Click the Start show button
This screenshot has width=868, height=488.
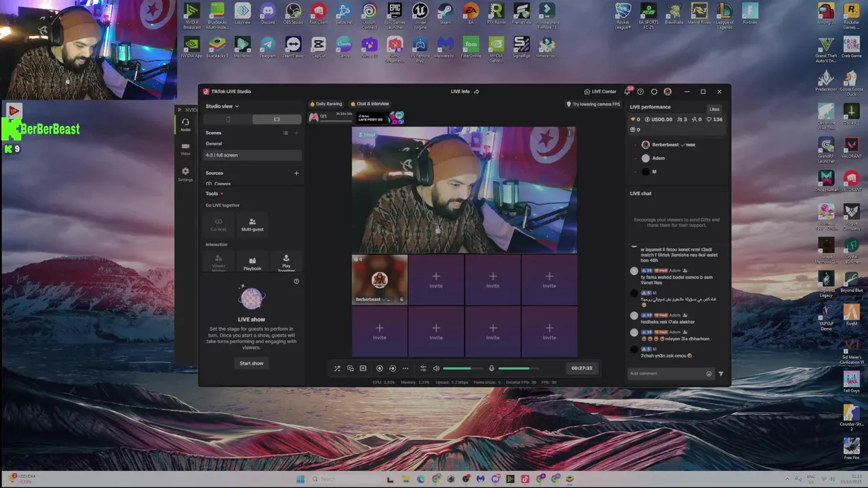click(x=251, y=363)
